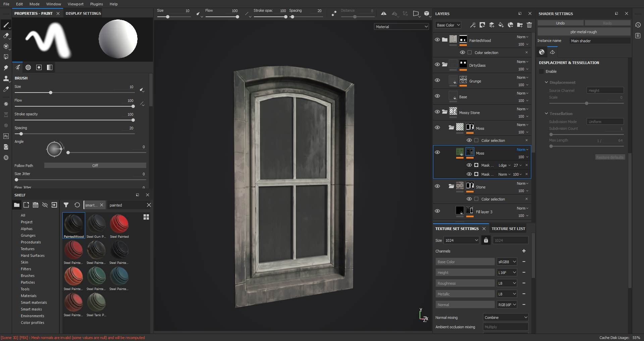Select Grunges shelf category
This screenshot has height=341, width=644.
point(28,235)
